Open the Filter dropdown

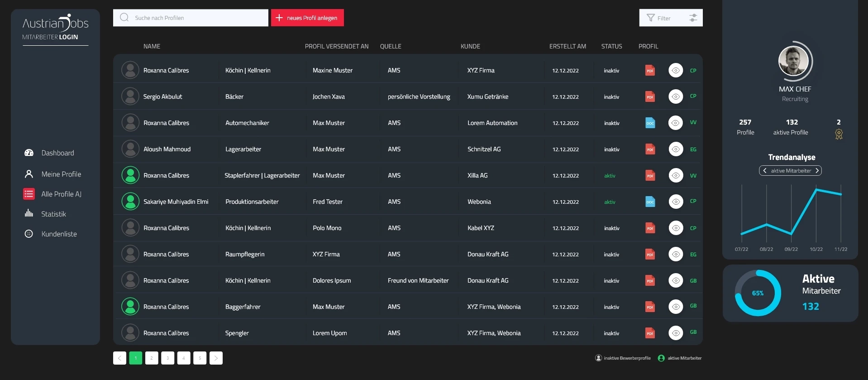coord(659,18)
